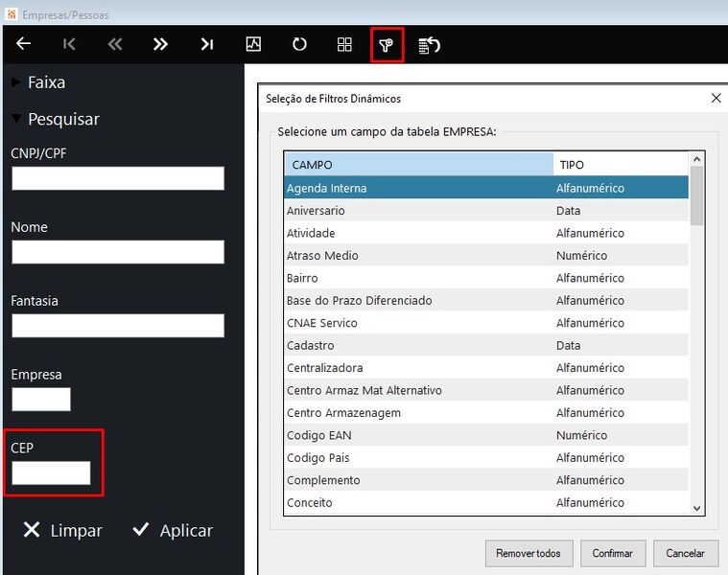
Task: Select the Agenda Interna row
Action: (486, 188)
